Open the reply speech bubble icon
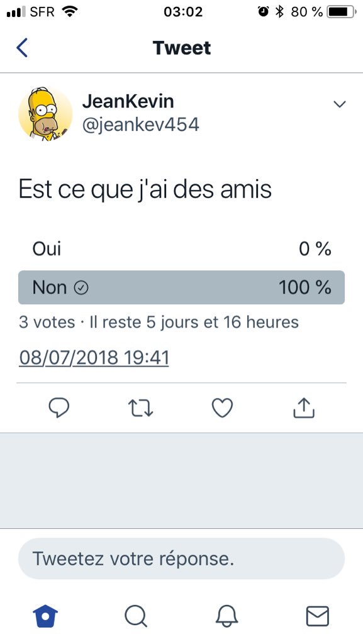 pos(59,408)
